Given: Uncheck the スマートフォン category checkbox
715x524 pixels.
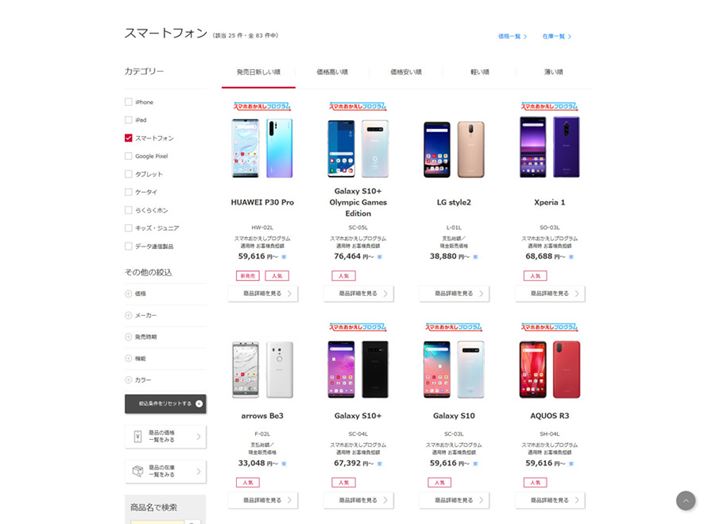Looking at the screenshot, I should pos(129,138).
